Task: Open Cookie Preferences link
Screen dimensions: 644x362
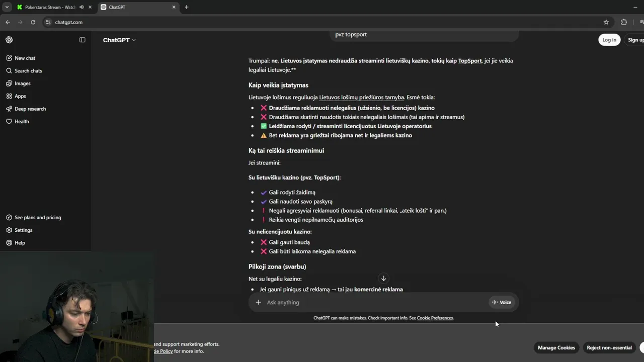Action: pos(435,318)
